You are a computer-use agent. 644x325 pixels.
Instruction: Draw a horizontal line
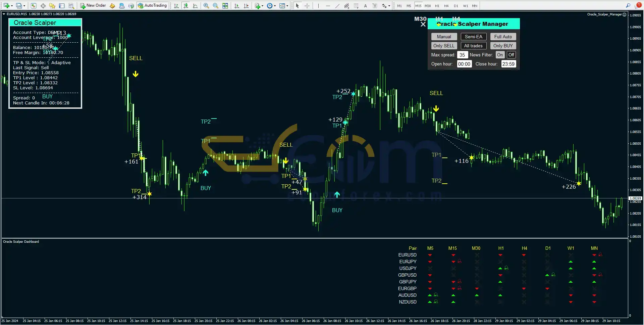pos(328,6)
